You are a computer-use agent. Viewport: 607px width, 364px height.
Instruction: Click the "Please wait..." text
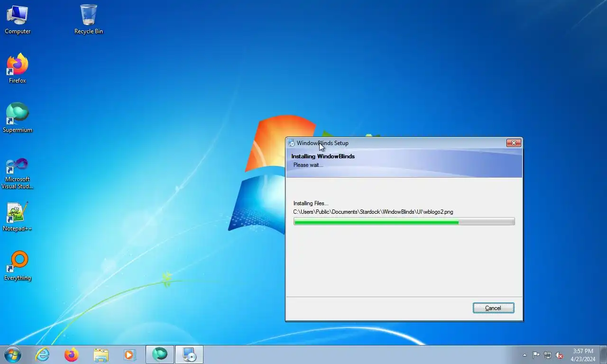pos(308,165)
